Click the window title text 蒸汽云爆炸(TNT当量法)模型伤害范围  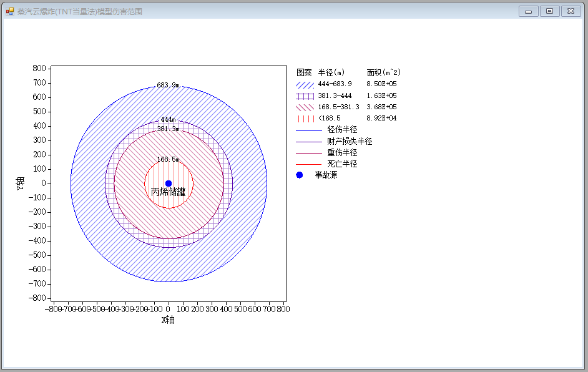pyautogui.click(x=79, y=12)
